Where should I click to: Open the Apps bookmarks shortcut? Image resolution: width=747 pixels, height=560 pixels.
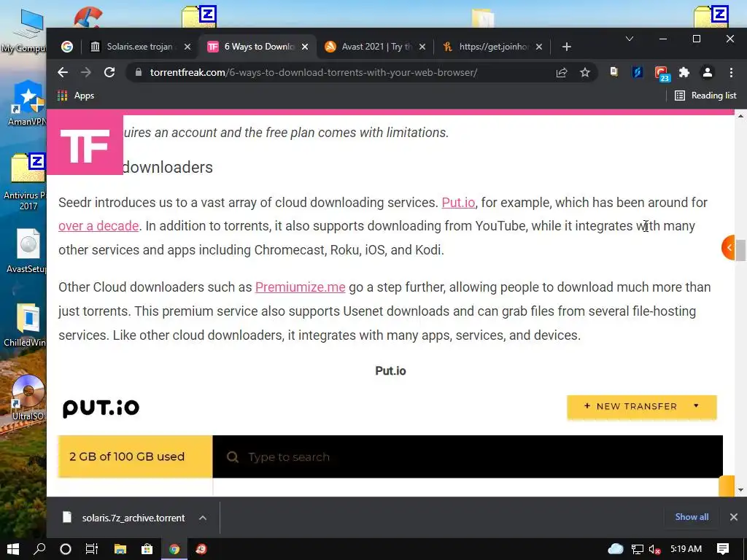(x=76, y=96)
